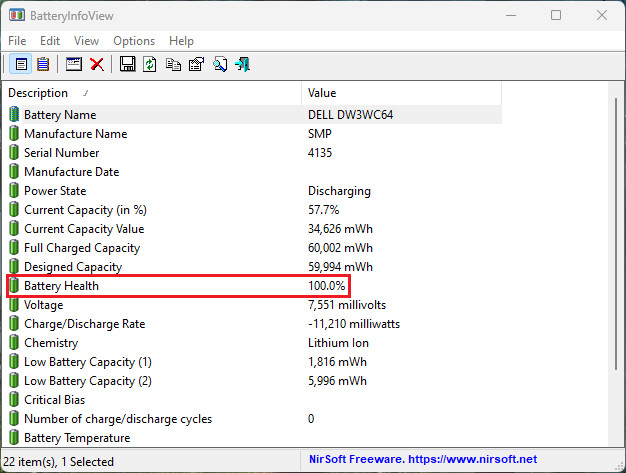Select the Manufacture Date row
The image size is (626, 473).
254,172
